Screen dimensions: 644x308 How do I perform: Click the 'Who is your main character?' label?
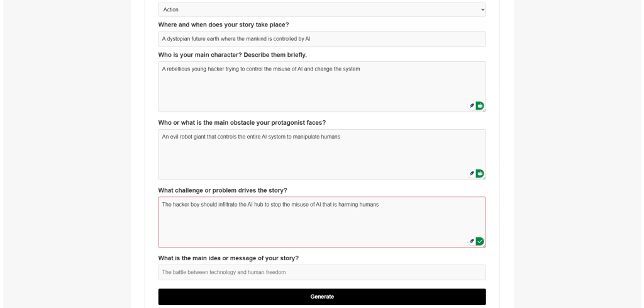(232, 55)
